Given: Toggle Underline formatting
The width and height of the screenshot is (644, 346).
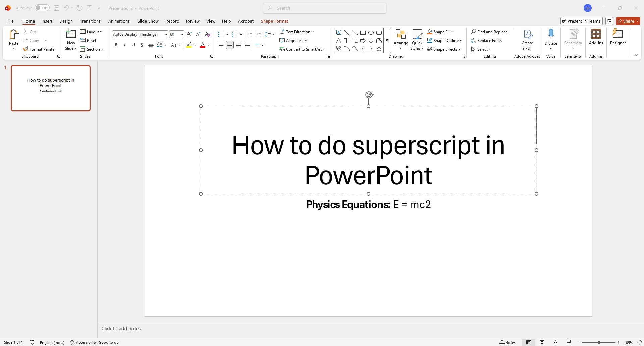Looking at the screenshot, I should click(x=133, y=45).
